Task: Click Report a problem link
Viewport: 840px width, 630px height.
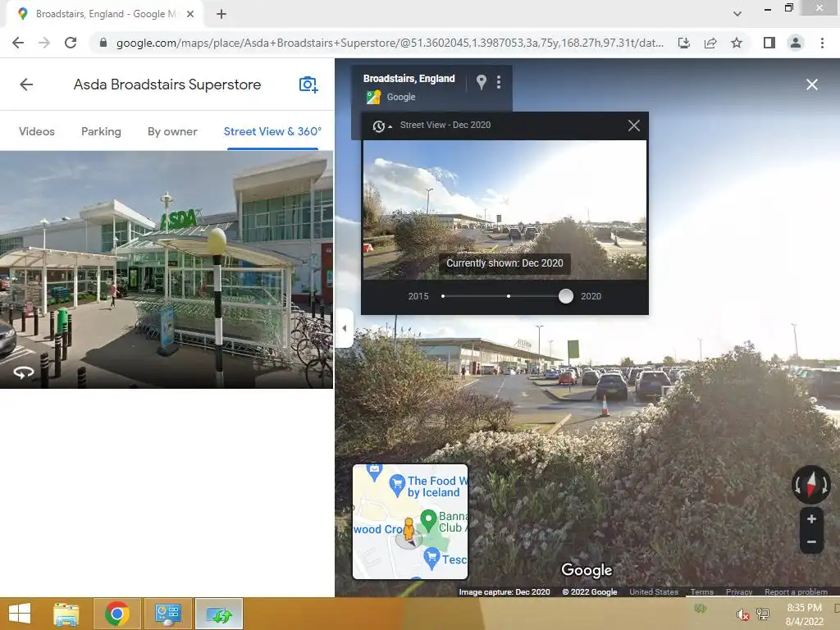Action: coord(796,591)
